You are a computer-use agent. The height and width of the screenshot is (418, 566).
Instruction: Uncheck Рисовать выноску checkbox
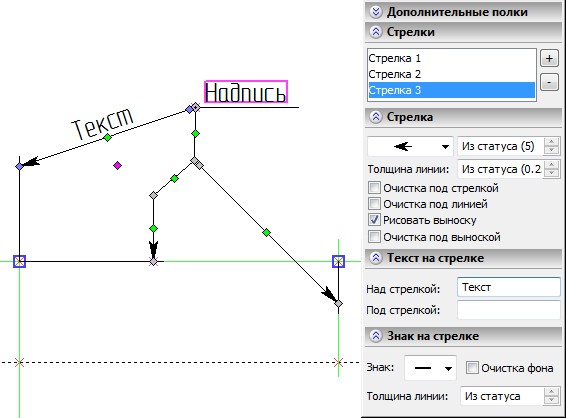pos(374,220)
